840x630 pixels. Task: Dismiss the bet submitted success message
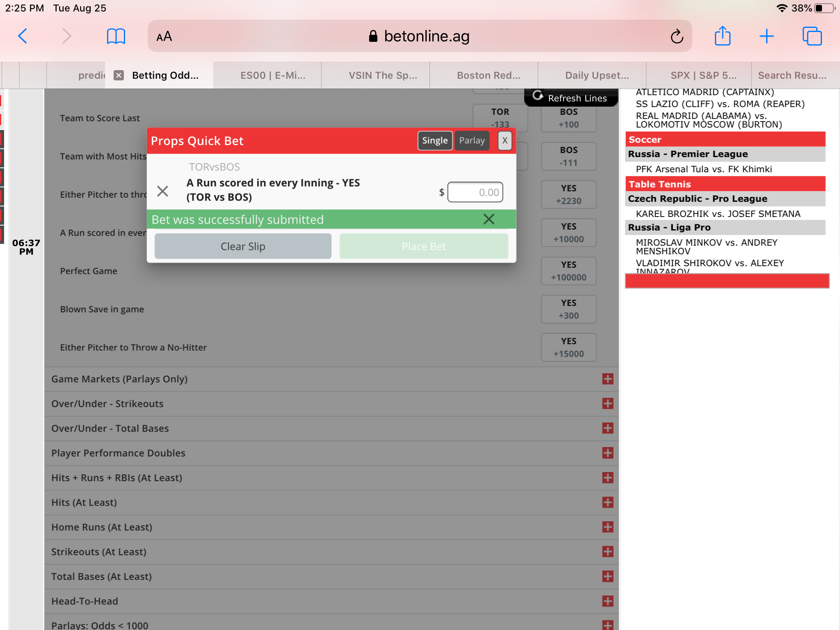point(488,219)
